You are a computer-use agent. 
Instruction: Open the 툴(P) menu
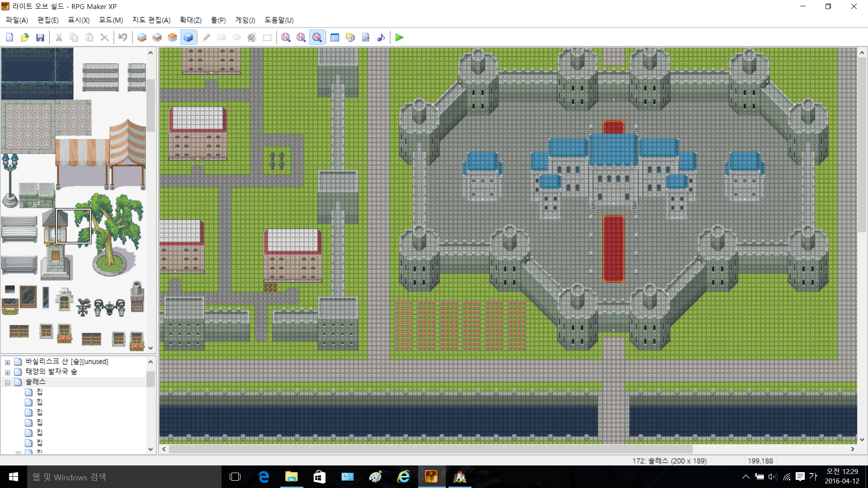coord(218,20)
